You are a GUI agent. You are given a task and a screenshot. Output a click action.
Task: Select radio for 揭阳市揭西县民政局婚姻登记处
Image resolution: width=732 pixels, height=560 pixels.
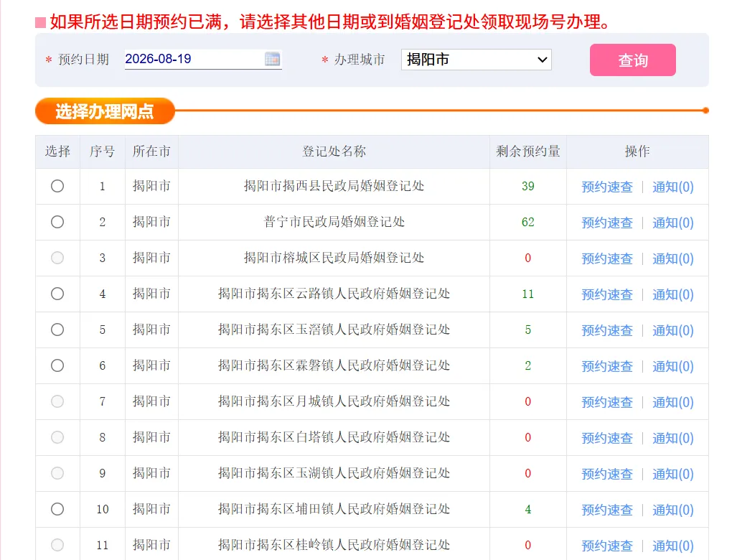coord(57,186)
